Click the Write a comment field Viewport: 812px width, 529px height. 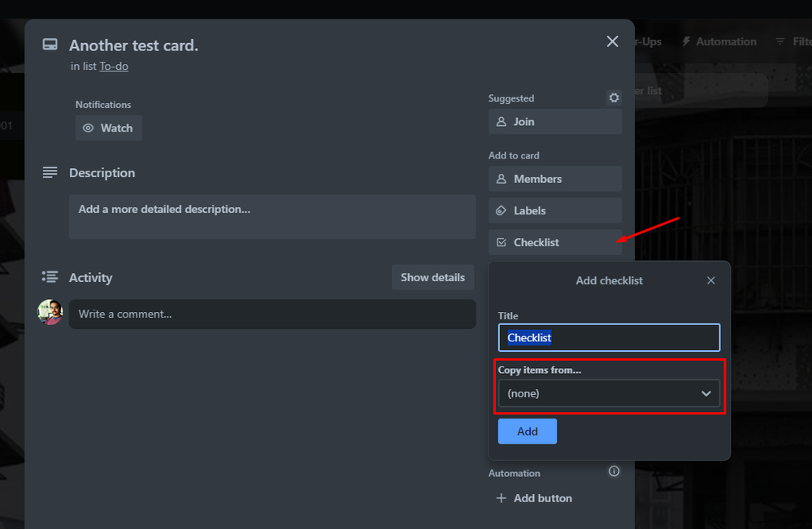click(272, 314)
